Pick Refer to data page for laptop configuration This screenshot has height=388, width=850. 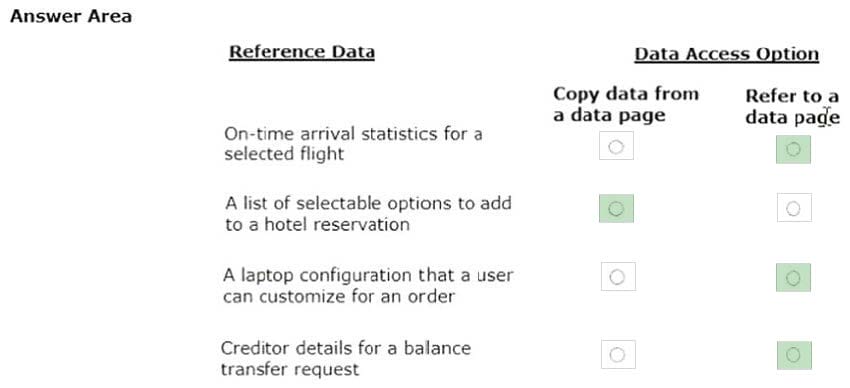coord(793,277)
